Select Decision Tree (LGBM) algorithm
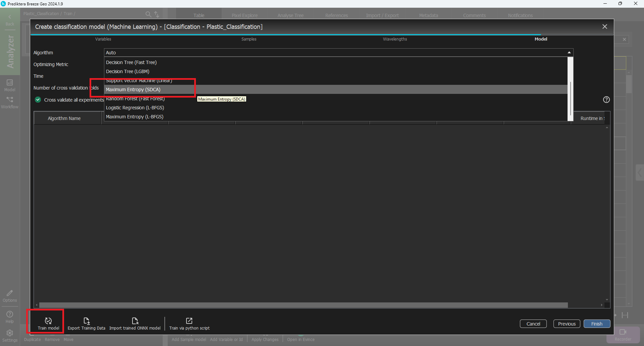The image size is (644, 346). (x=127, y=71)
